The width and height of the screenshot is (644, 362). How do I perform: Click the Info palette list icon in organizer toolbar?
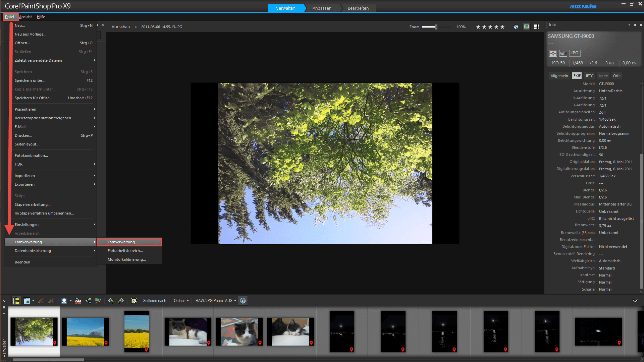(x=27, y=301)
